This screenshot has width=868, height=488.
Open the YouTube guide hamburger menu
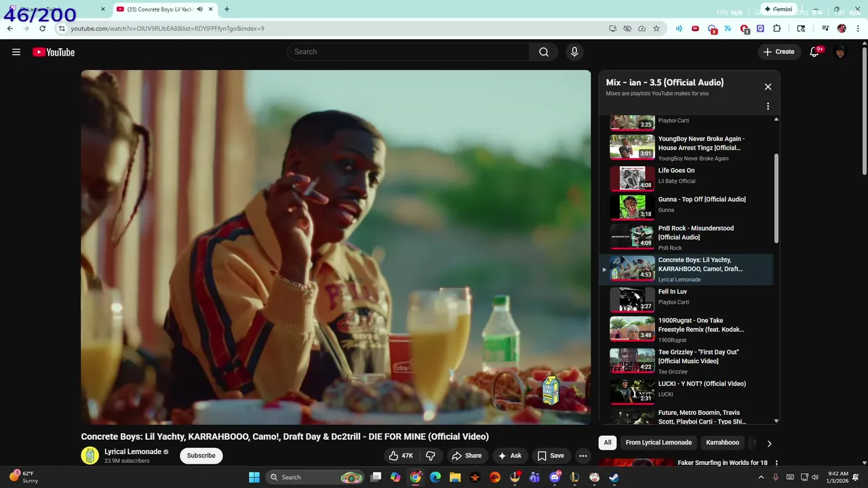pyautogui.click(x=16, y=52)
